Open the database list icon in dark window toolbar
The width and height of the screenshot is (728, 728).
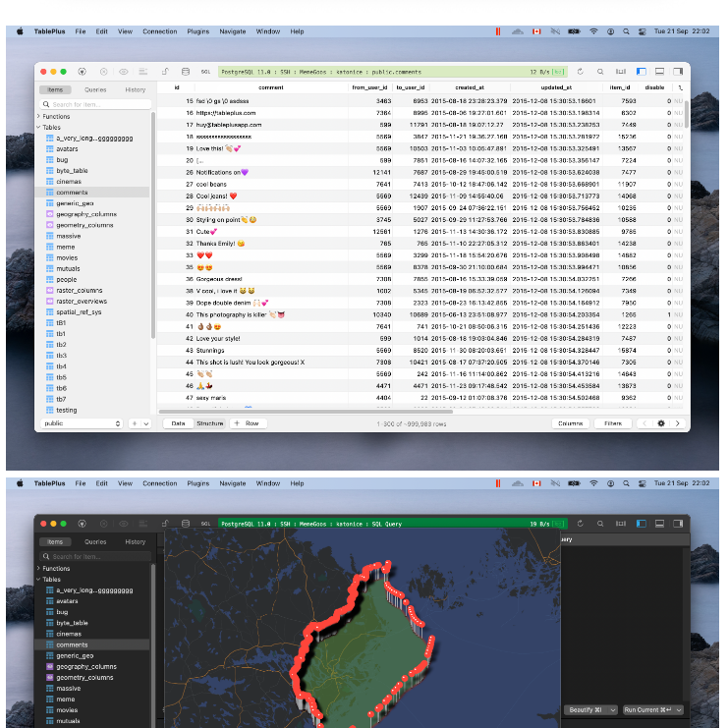click(186, 524)
